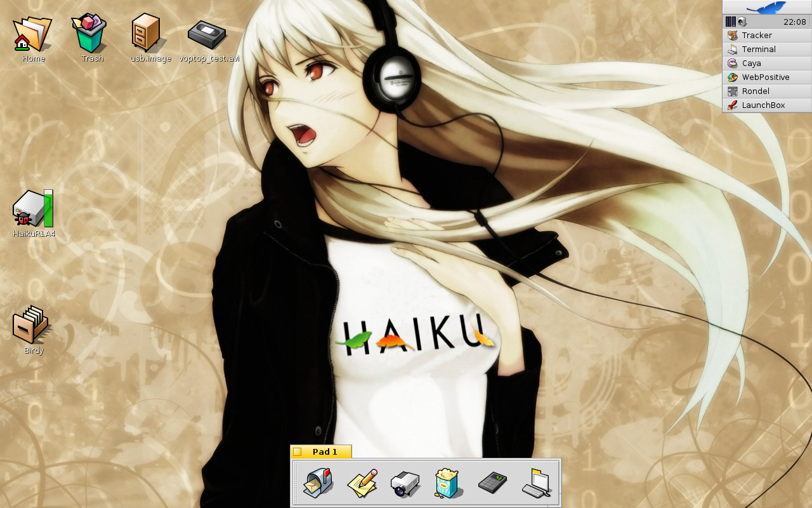Open the Home folder on the desktop
Screen dimensions: 812x508
tap(33, 36)
